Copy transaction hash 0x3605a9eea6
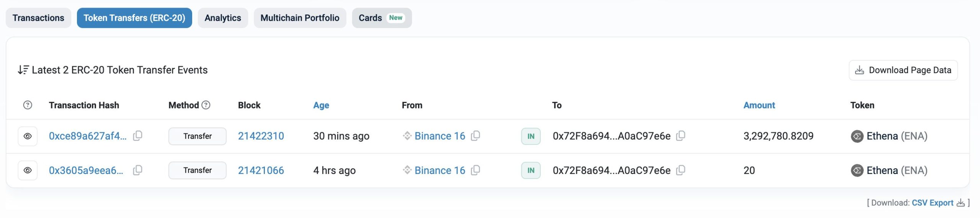Viewport: 980px width, 218px height. point(137,170)
